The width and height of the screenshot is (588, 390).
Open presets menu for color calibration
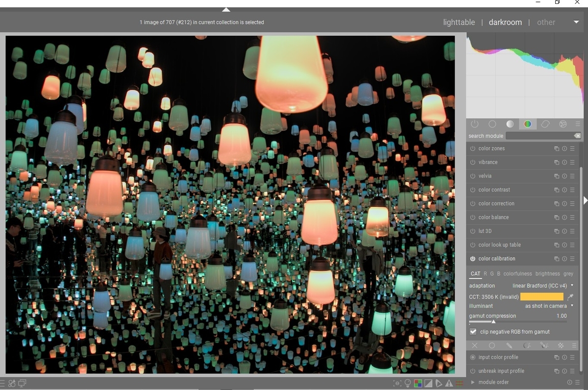572,259
